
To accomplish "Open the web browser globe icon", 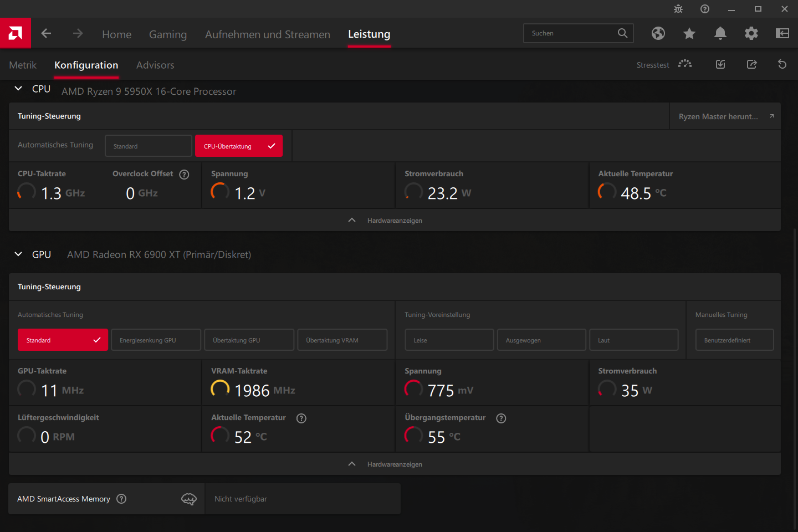I will click(x=658, y=33).
